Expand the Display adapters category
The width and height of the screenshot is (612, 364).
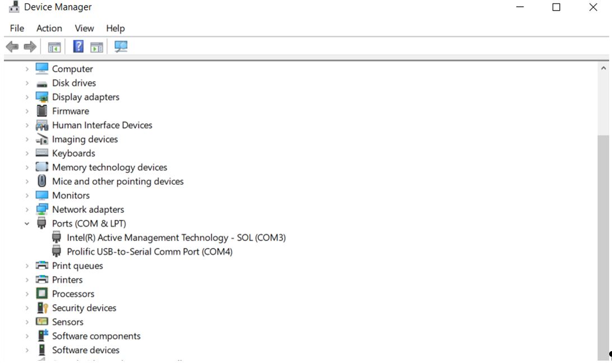(x=26, y=97)
